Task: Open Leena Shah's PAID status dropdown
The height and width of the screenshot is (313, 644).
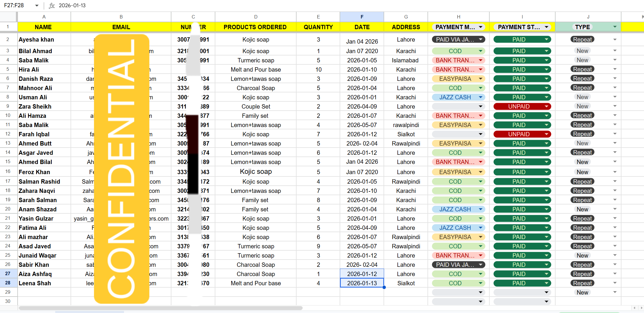Action: (x=546, y=283)
